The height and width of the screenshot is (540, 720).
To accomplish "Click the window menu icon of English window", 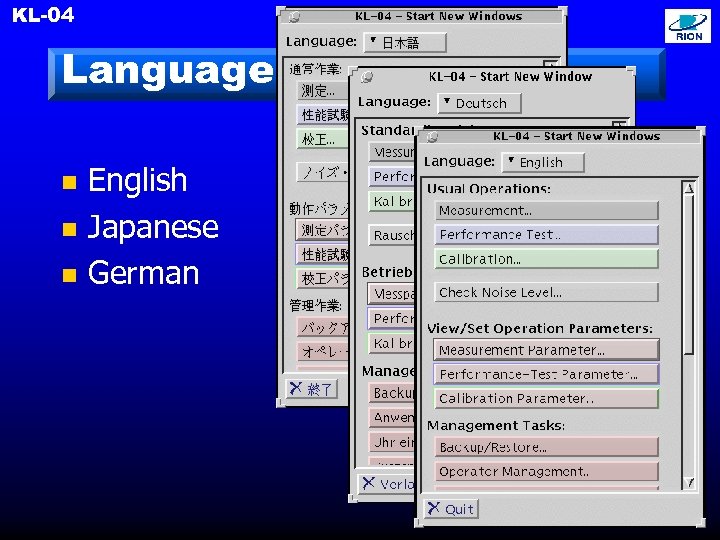I will coord(432,136).
